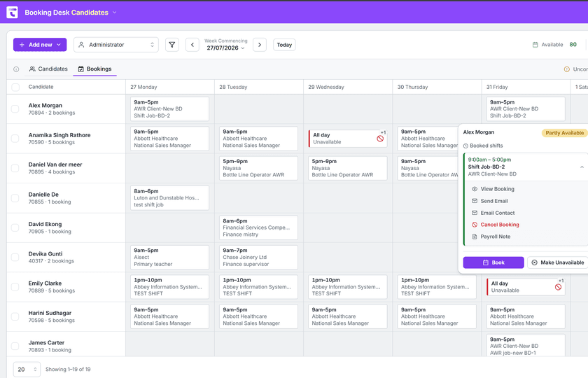Click the Partly Available status badge
The width and height of the screenshot is (588, 378).
point(564,133)
